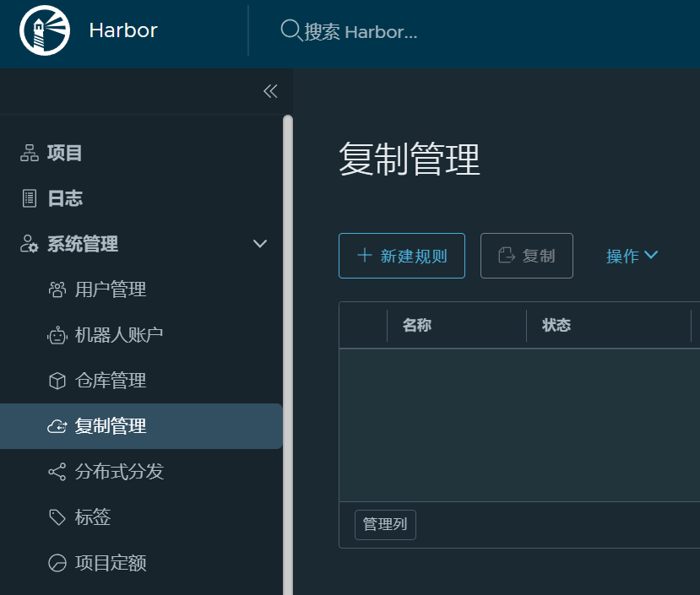Click the search magnifier icon
Image resolution: width=700 pixels, height=595 pixels.
click(x=291, y=30)
